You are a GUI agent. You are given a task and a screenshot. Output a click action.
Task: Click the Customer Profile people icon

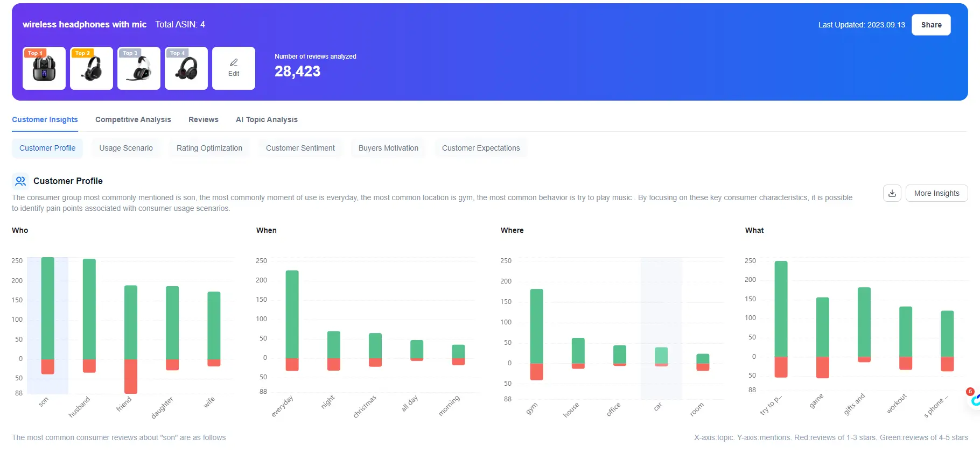pyautogui.click(x=20, y=181)
